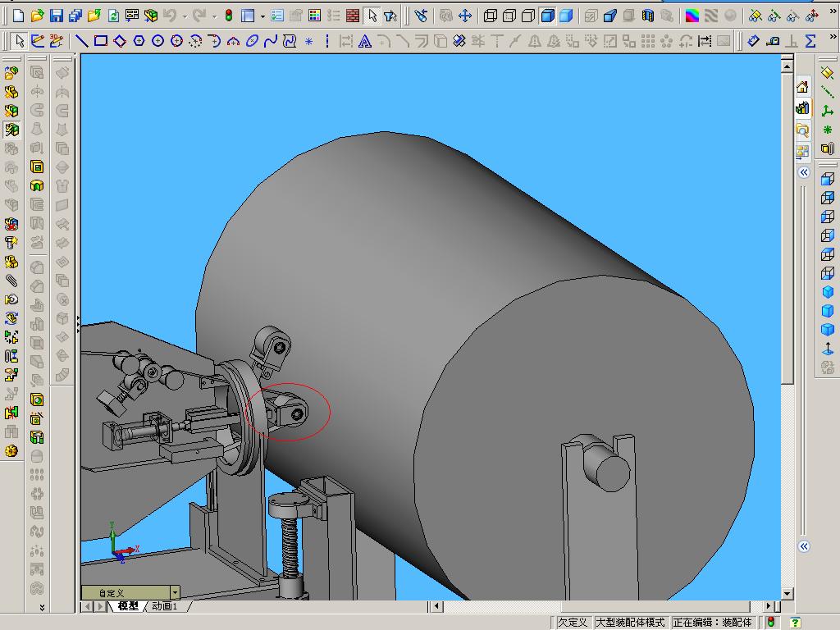Click the rainbow curvature color icon
This screenshot has width=840, height=630.
[x=692, y=16]
